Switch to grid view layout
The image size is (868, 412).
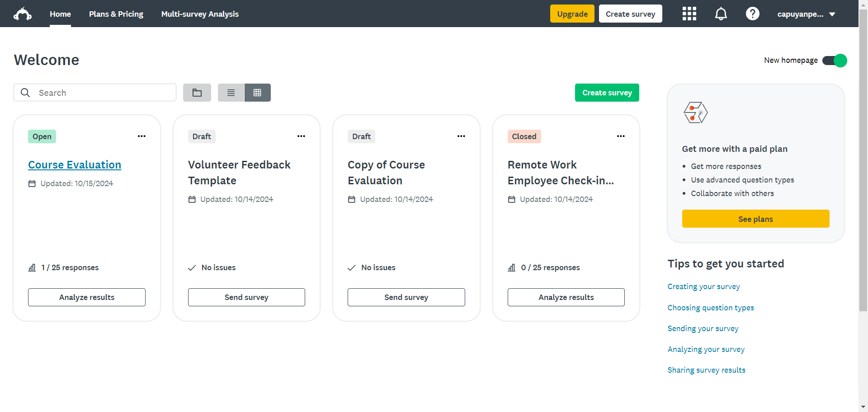pos(257,93)
